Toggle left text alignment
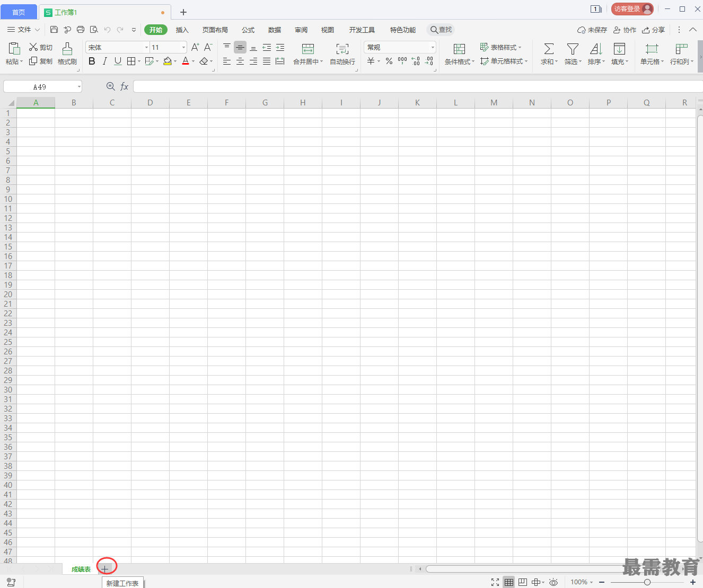Image resolution: width=703 pixels, height=588 pixels. 227,61
